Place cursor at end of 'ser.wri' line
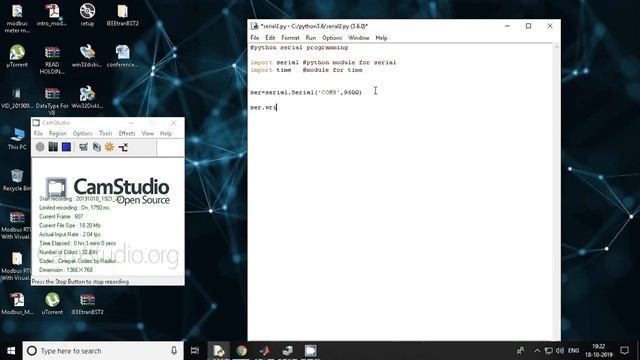This screenshot has width=640, height=360. pyautogui.click(x=277, y=107)
